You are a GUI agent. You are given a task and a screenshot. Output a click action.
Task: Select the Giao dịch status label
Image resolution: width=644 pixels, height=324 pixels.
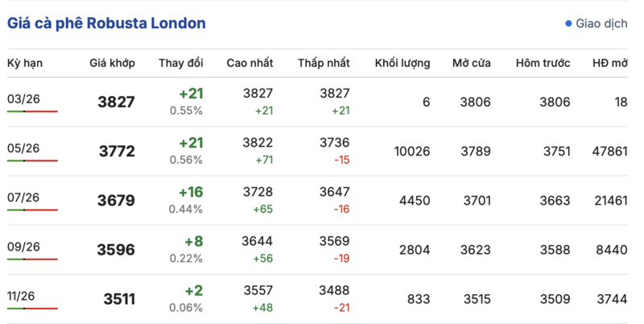pyautogui.click(x=601, y=24)
